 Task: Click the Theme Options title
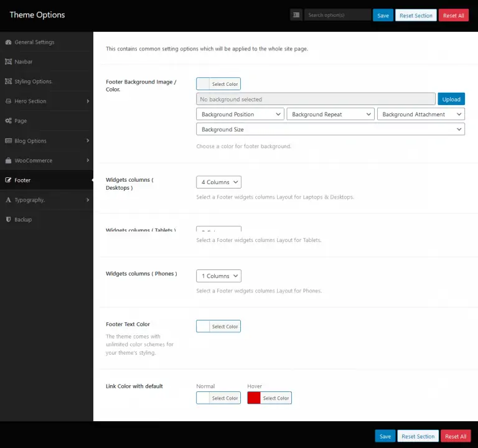click(37, 15)
